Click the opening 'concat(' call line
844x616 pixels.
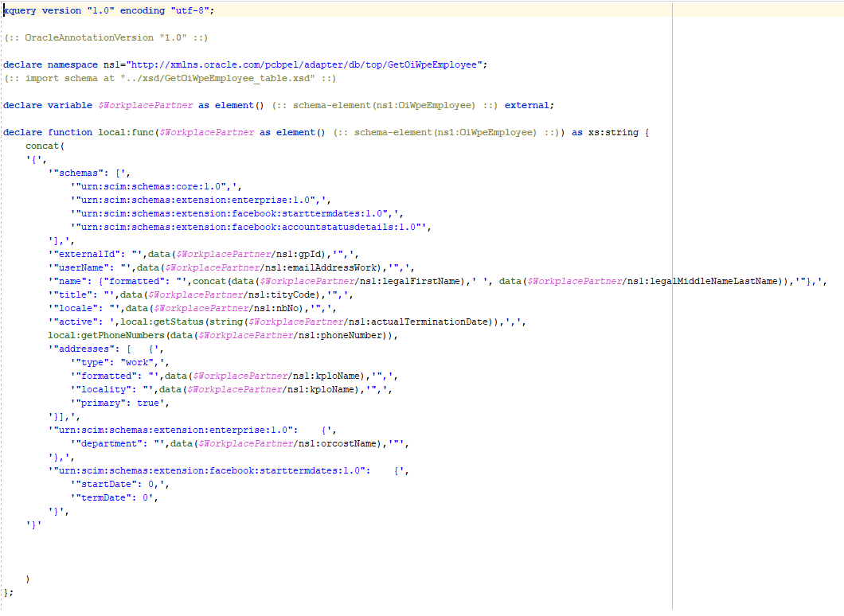(x=45, y=146)
